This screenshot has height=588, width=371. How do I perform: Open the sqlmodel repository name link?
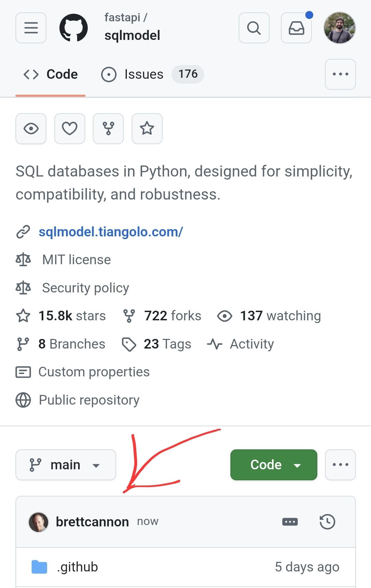pos(132,35)
